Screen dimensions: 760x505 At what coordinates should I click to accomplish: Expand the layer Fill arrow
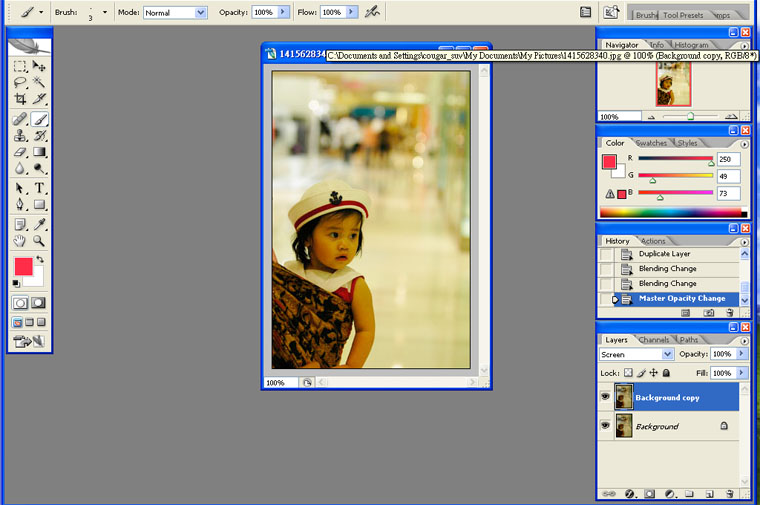pyautogui.click(x=741, y=373)
